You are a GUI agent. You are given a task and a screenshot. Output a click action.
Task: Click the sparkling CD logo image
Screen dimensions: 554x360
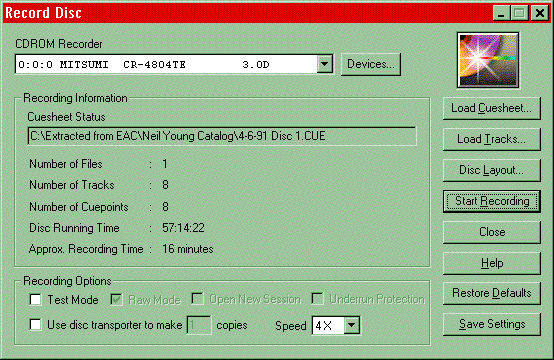point(488,60)
